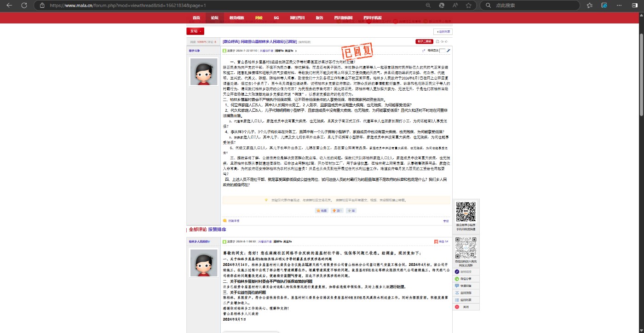Click 返回列表 button at top right
This screenshot has height=333, width=644.
[443, 32]
